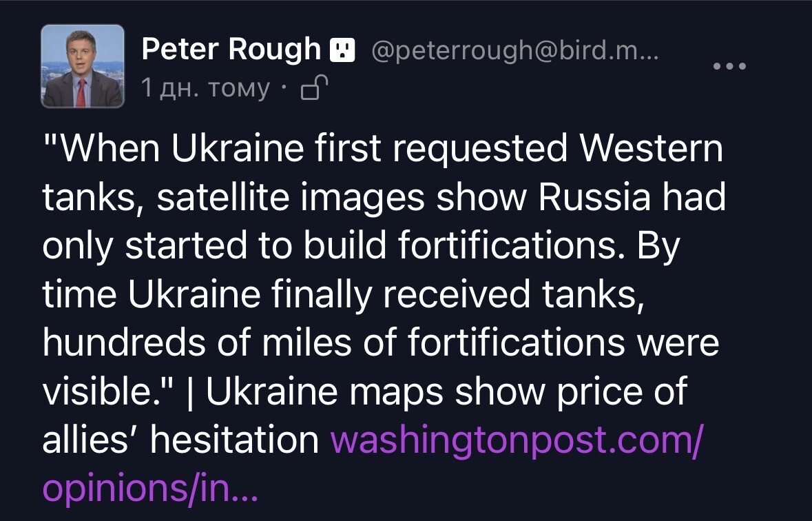Click the purple "opinions/in…" link continuation
This screenshot has width=812, height=521.
click(149, 489)
